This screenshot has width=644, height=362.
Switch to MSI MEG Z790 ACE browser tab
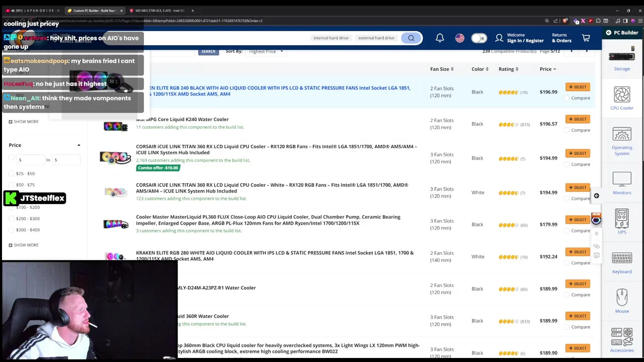157,11
